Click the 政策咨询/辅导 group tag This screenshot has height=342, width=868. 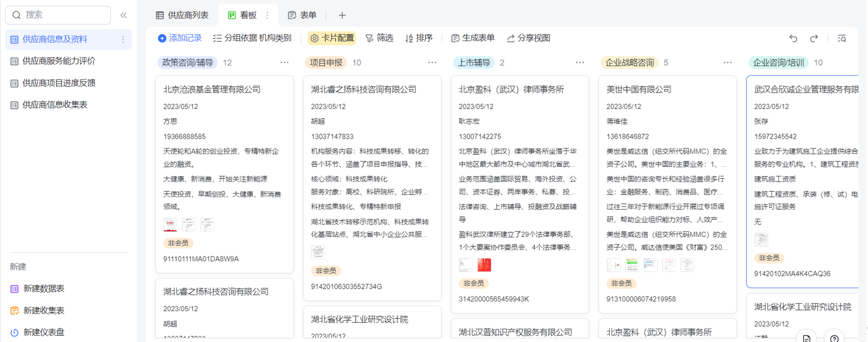click(x=187, y=63)
